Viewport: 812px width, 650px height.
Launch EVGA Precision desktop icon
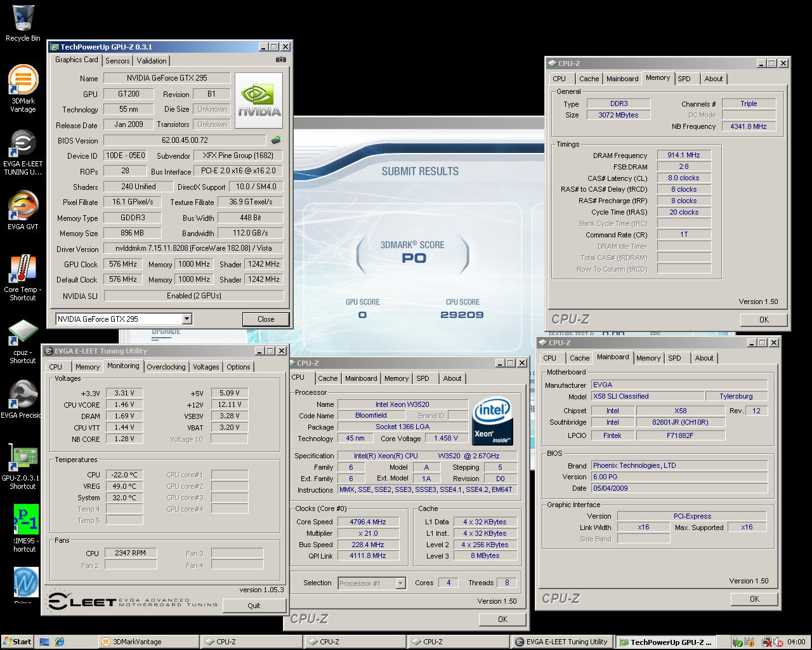click(x=22, y=400)
